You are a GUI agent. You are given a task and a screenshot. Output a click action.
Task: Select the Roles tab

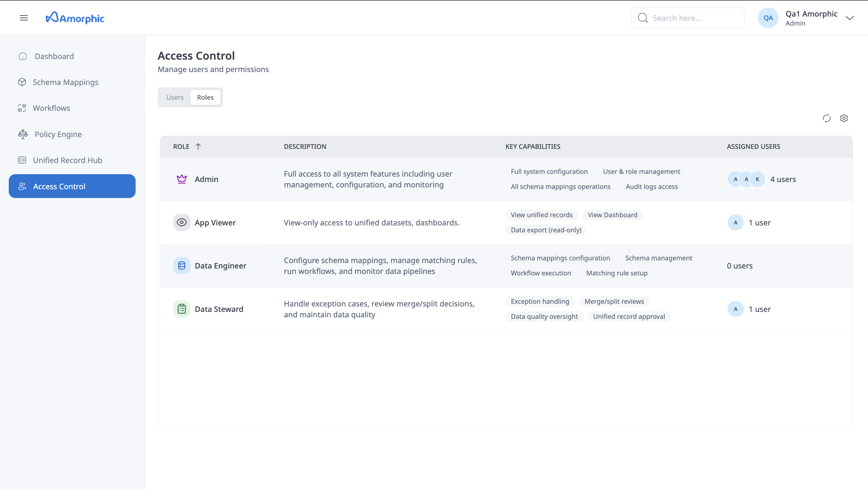[205, 97]
